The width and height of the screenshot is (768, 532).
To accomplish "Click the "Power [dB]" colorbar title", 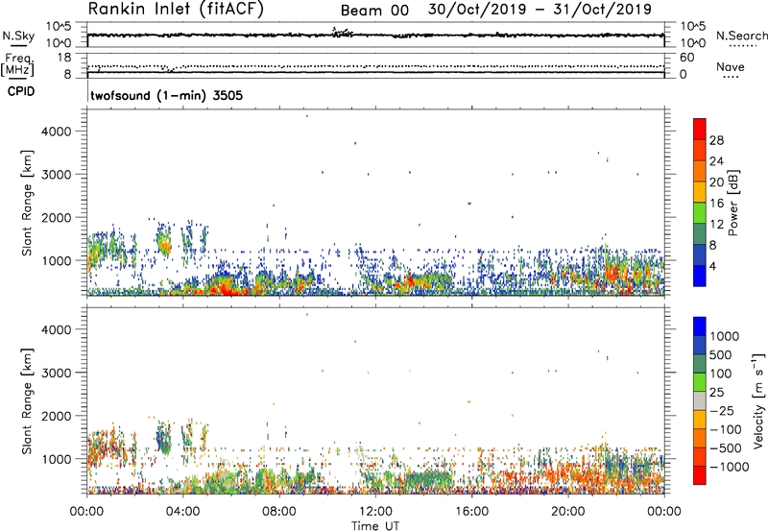I will click(x=732, y=203).
